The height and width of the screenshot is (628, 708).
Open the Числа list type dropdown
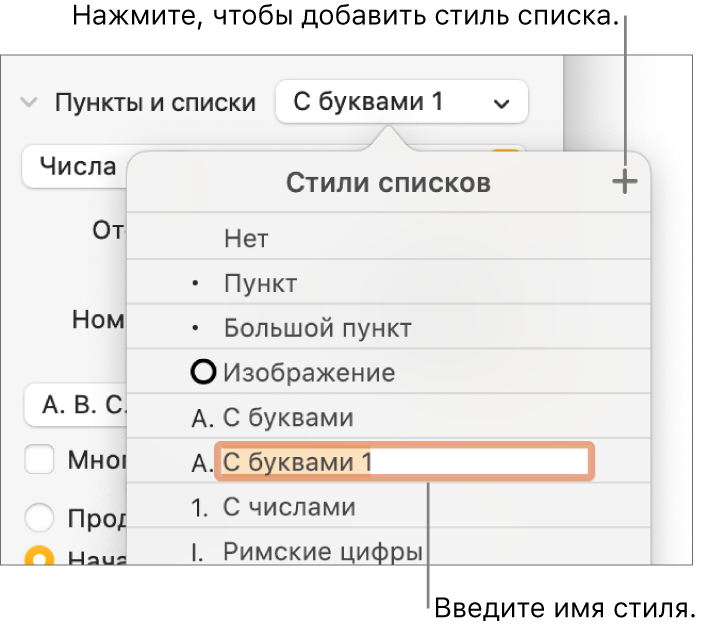tap(75, 167)
